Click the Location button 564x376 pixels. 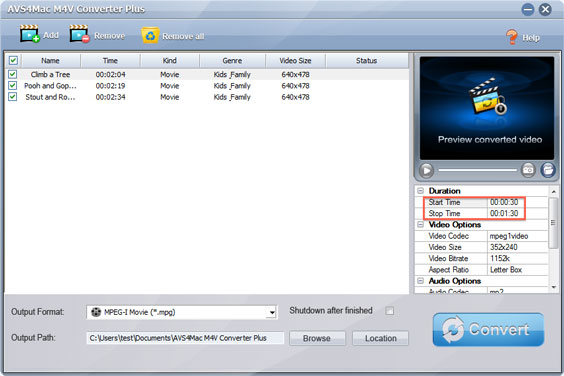click(381, 338)
